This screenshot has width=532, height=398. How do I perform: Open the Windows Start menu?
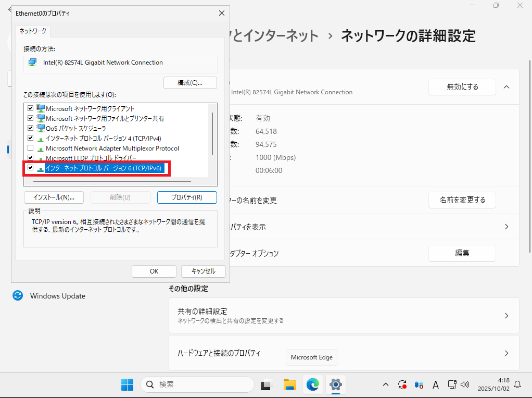[127, 385]
